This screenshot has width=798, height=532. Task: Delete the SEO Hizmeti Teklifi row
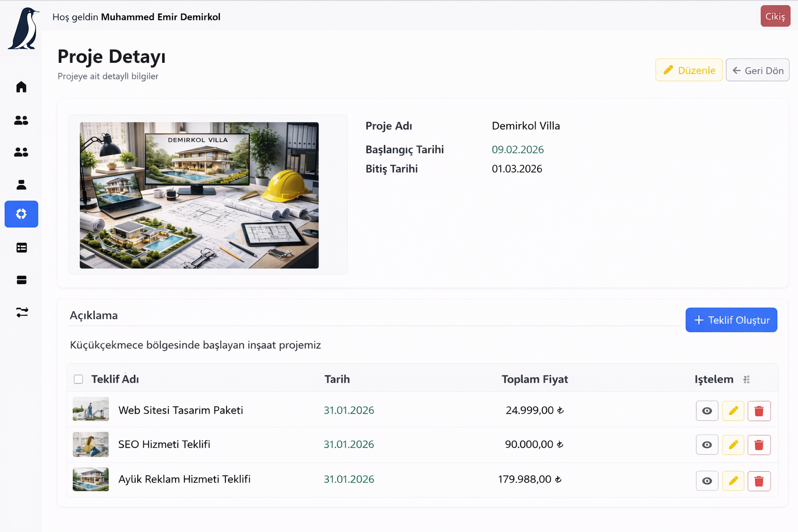tap(759, 445)
